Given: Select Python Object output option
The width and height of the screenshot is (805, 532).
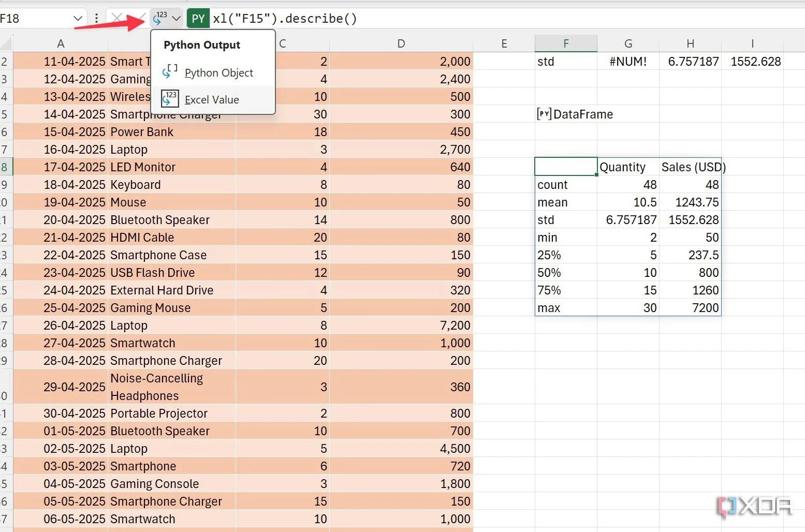Looking at the screenshot, I should (x=213, y=72).
